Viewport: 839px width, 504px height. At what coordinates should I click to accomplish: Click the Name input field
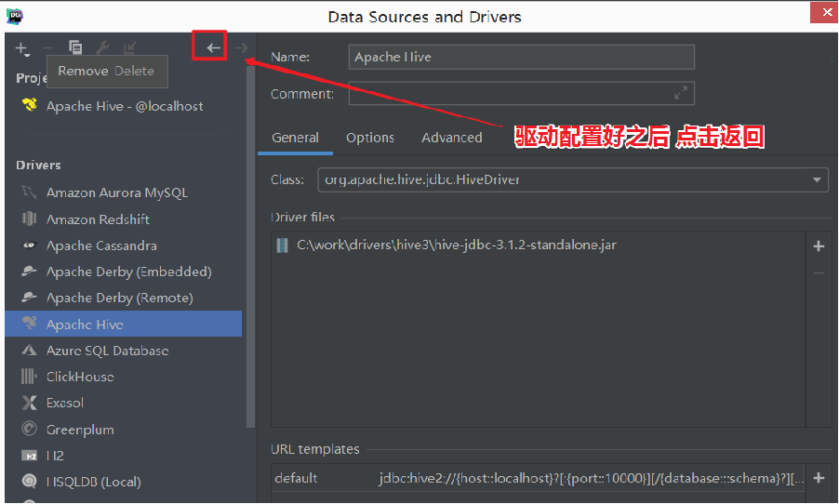[x=521, y=58]
